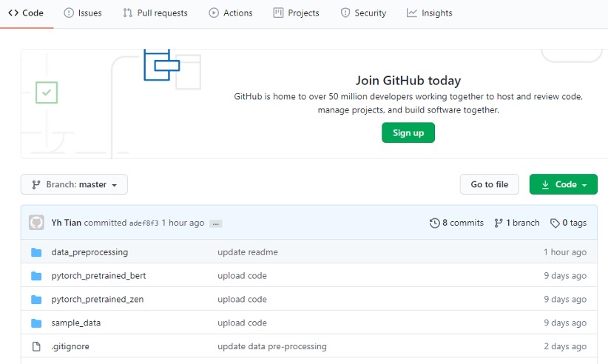Image resolution: width=608 pixels, height=364 pixels.
Task: Open the green Code download dropdown
Action: pos(564,184)
